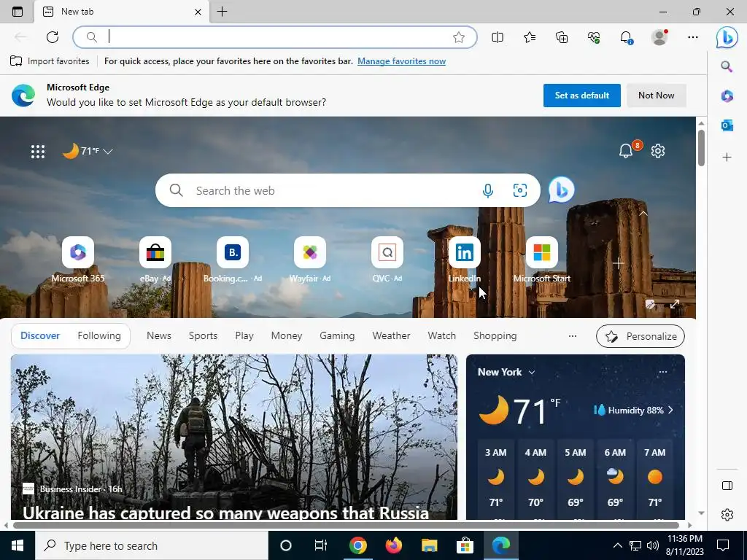Switch to the Discover tab
This screenshot has height=560, width=747.
[40, 335]
